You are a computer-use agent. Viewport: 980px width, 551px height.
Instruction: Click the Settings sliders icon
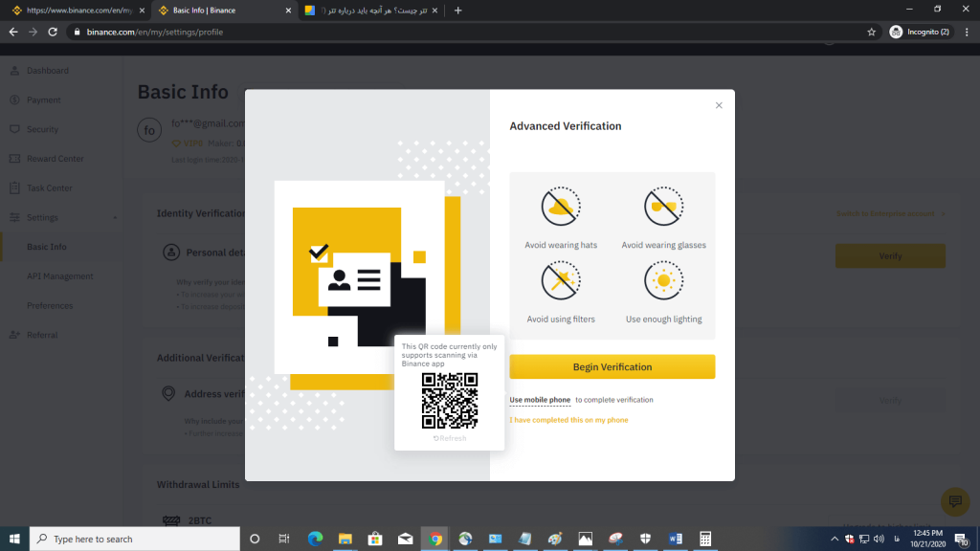[x=14, y=217]
